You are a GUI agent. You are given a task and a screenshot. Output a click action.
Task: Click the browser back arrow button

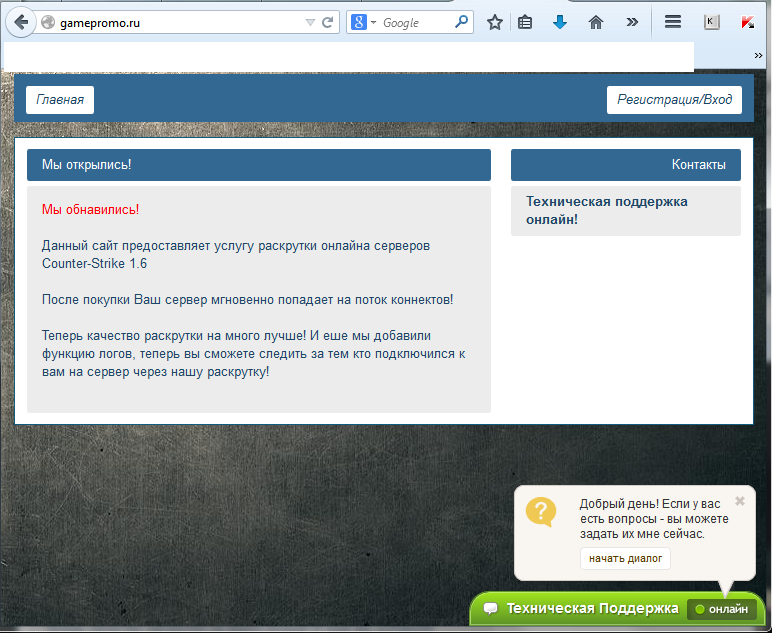[21, 22]
